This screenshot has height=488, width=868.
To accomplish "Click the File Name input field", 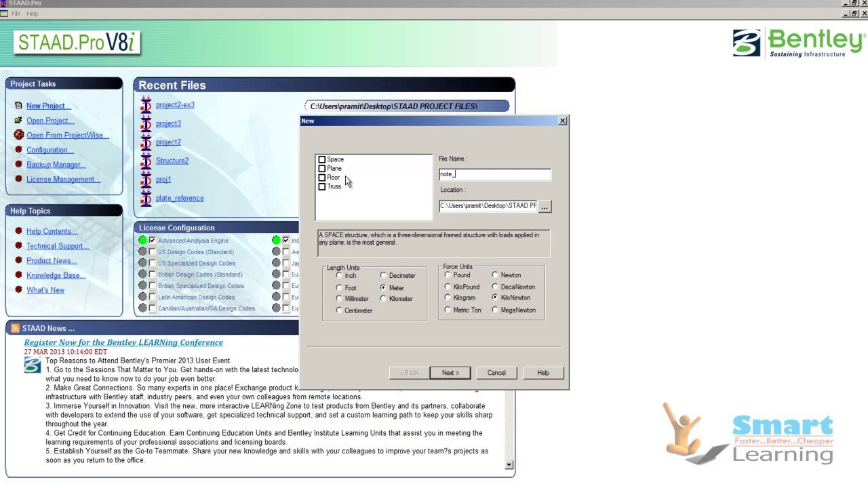I will 494,175.
